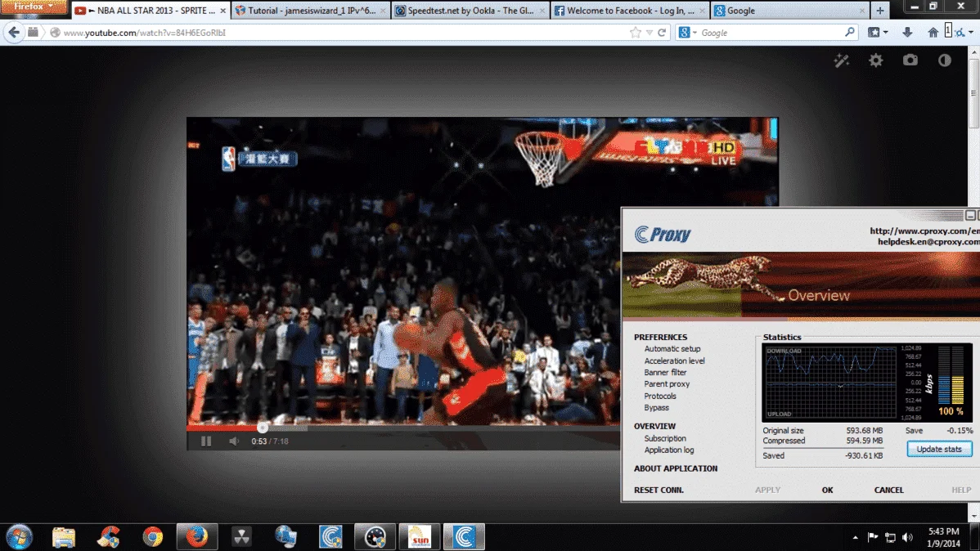980x551 pixels.
Task: Click the camera snapshot icon above the video
Action: tap(910, 60)
